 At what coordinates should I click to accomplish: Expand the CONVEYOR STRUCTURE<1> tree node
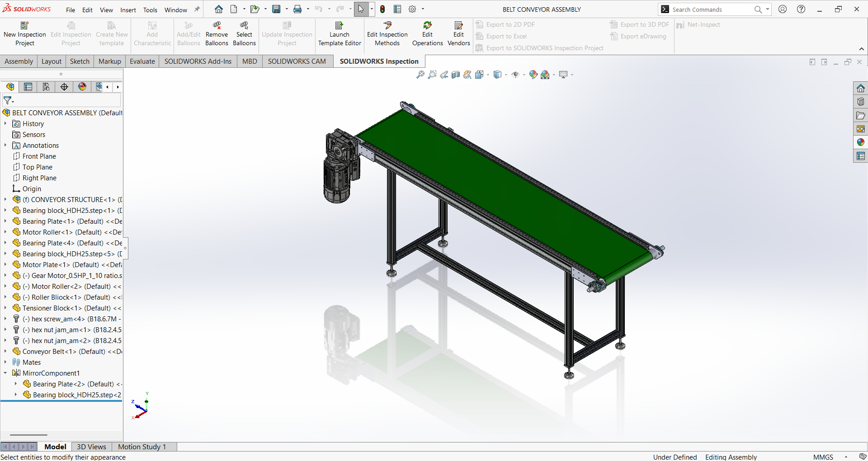click(x=5, y=199)
